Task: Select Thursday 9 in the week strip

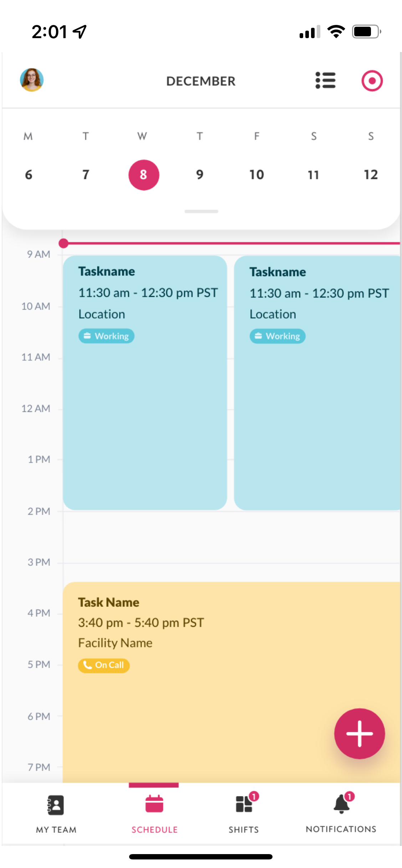Action: point(200,175)
